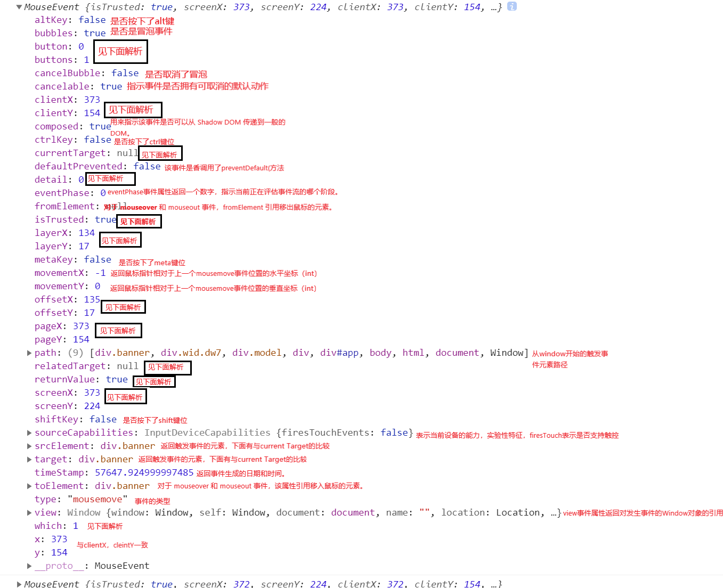Click the which: 1 property
This screenshot has height=588, width=723.
[56, 526]
